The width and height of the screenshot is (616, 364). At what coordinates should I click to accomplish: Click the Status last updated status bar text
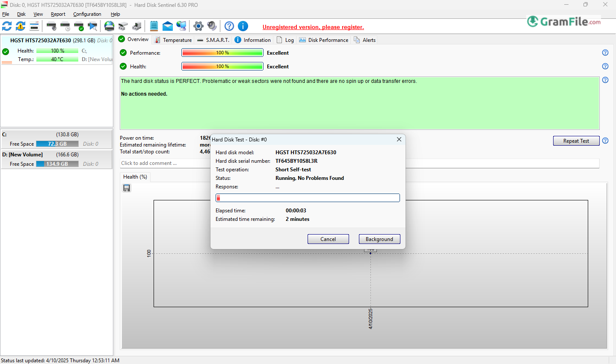60,361
